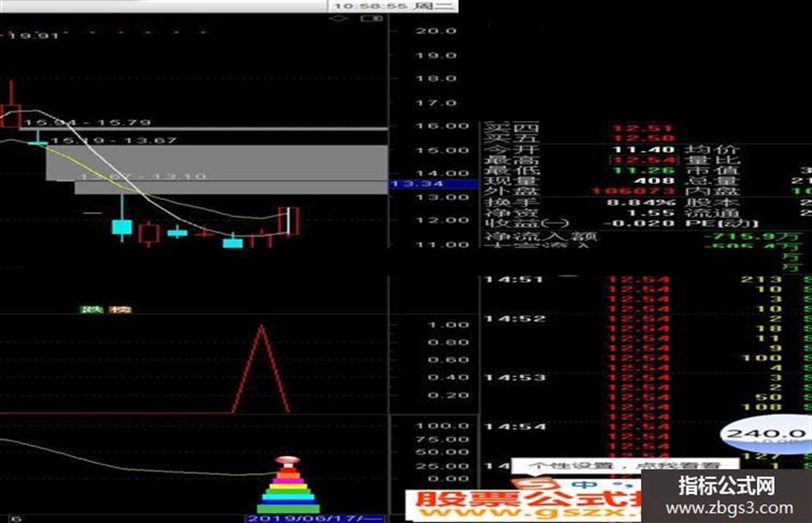Click the 均价 label

tap(712, 149)
